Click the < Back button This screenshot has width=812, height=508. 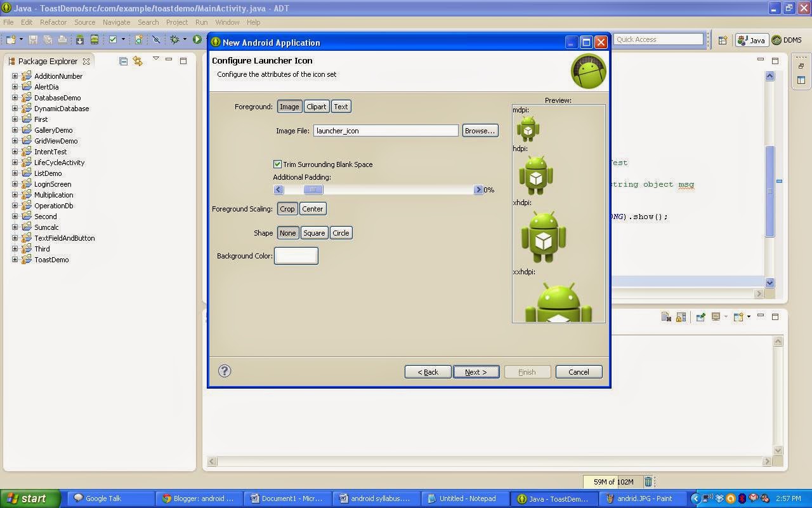pos(428,372)
